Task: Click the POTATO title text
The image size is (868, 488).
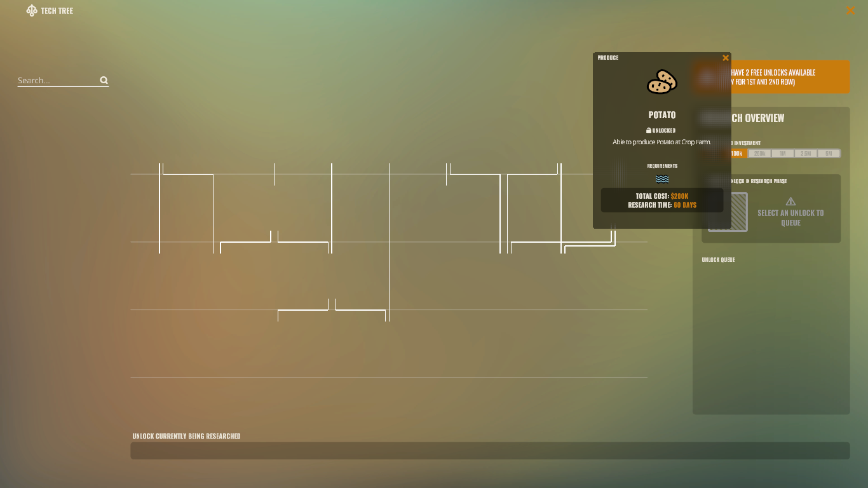Action: [662, 115]
